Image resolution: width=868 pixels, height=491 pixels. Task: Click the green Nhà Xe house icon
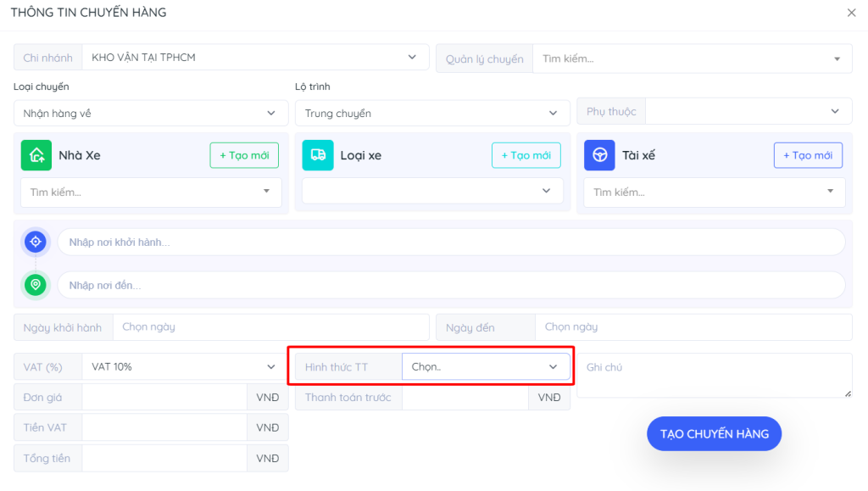(x=36, y=155)
